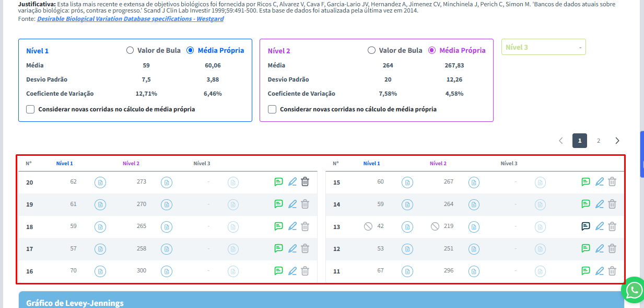Click the Gráfico de Levey-Jennings header
The width and height of the screenshot is (644, 308).
click(75, 303)
